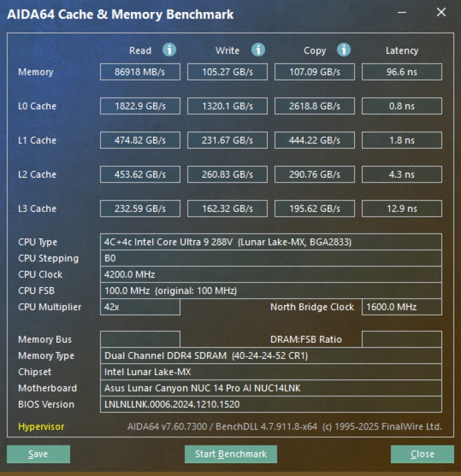
Task: Select L3 Cache Read 232.59 GB/s
Action: coord(140,208)
